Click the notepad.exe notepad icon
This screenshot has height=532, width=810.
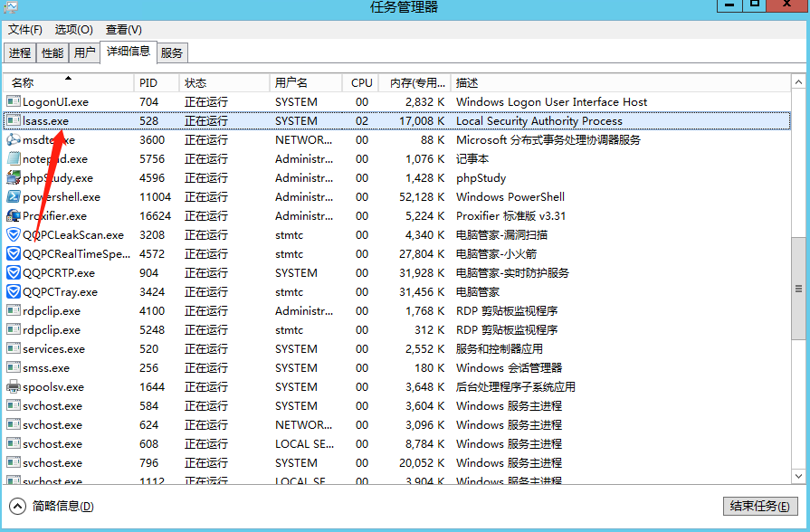pyautogui.click(x=14, y=158)
